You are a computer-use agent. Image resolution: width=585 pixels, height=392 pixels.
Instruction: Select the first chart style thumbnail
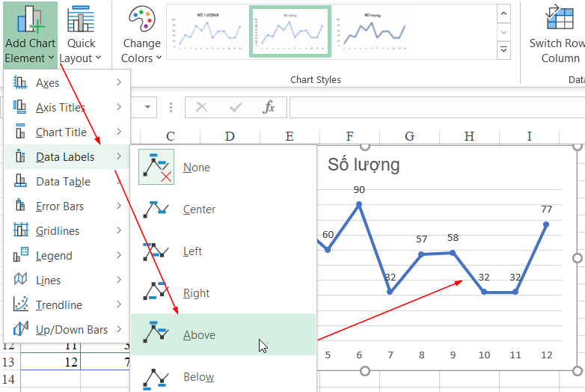click(207, 31)
